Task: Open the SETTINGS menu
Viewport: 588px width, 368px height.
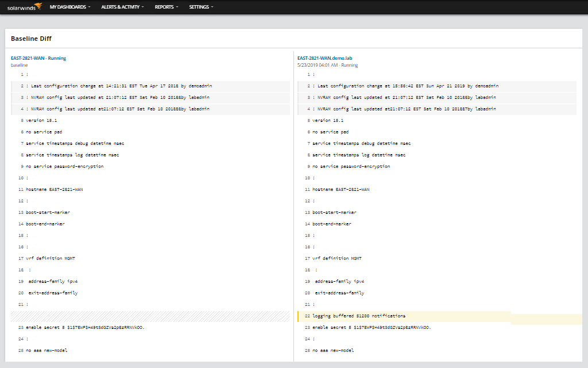Action: point(198,7)
